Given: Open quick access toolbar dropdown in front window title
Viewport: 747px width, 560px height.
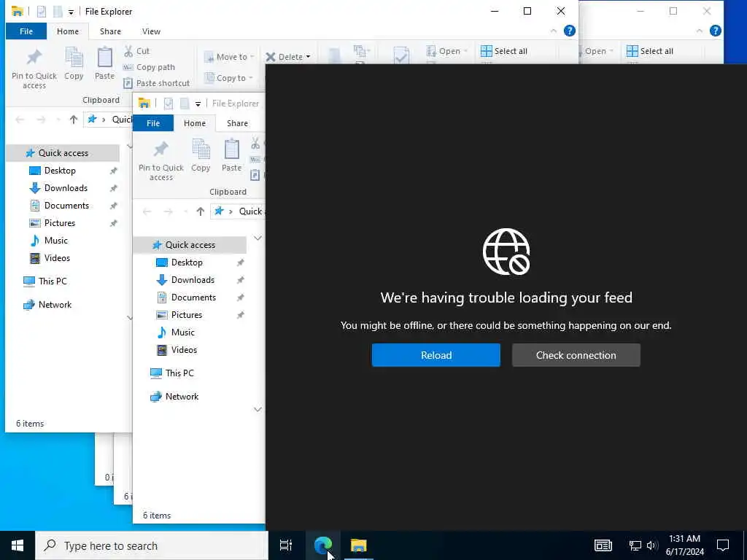Looking at the screenshot, I should 198,104.
